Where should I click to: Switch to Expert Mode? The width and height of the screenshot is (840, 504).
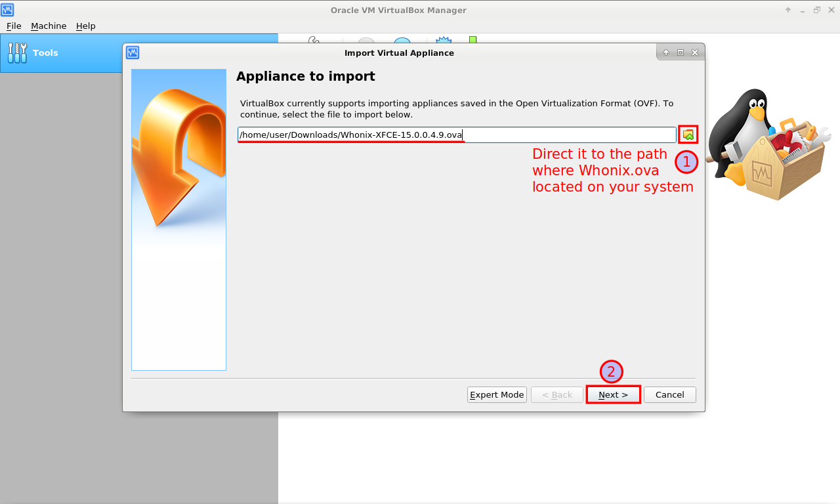497,394
